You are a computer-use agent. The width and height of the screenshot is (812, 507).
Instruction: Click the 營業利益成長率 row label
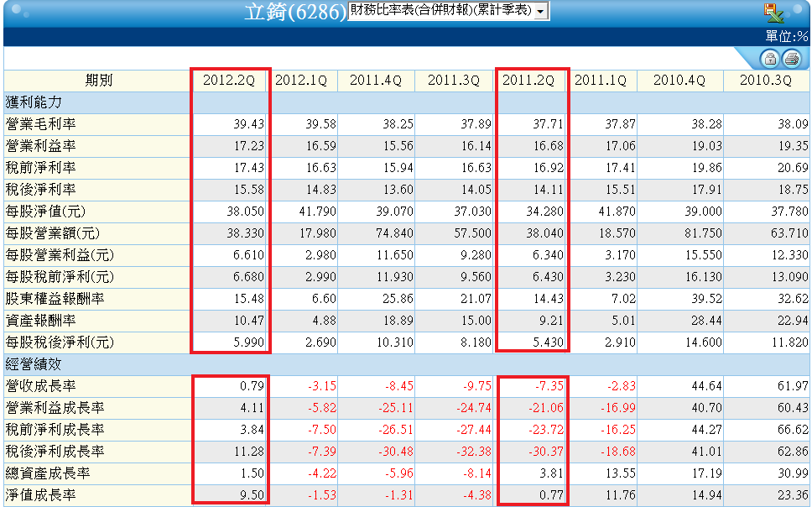(x=55, y=407)
